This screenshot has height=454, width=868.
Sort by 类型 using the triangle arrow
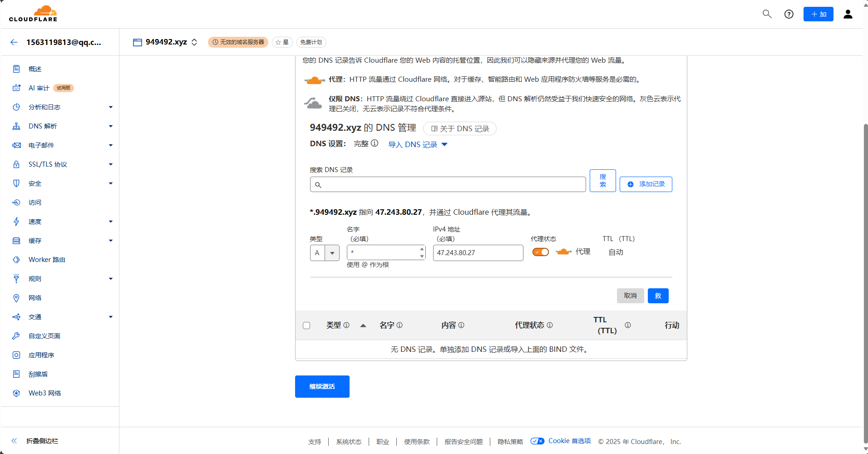[363, 325]
